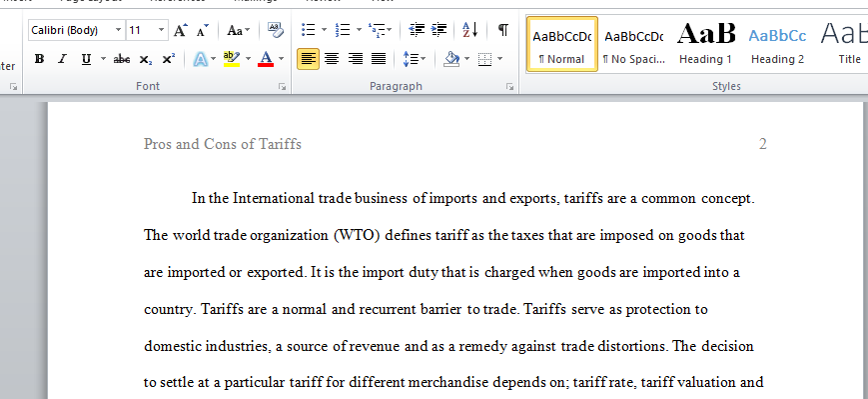Apply the Heading 2 style

click(777, 44)
